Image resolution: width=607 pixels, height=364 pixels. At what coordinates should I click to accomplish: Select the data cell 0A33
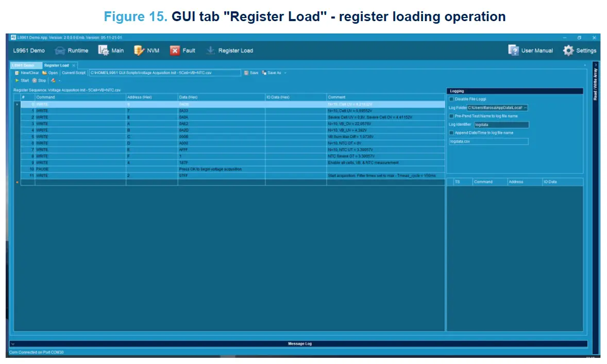[222, 111]
